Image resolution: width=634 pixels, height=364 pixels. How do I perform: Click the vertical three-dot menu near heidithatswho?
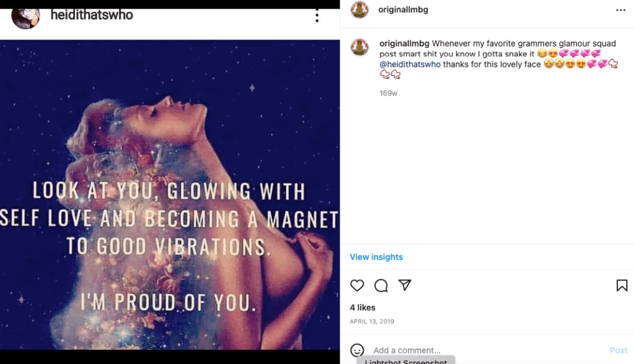pos(317,15)
